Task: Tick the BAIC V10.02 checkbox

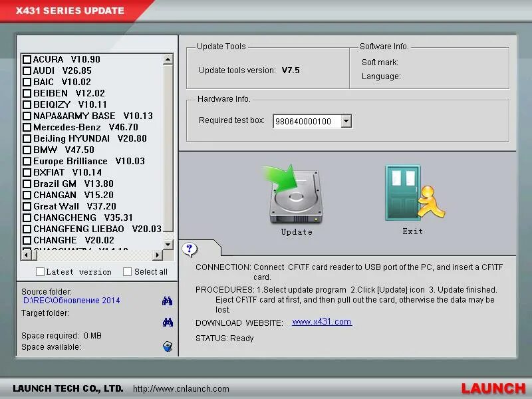Action: [x=27, y=82]
